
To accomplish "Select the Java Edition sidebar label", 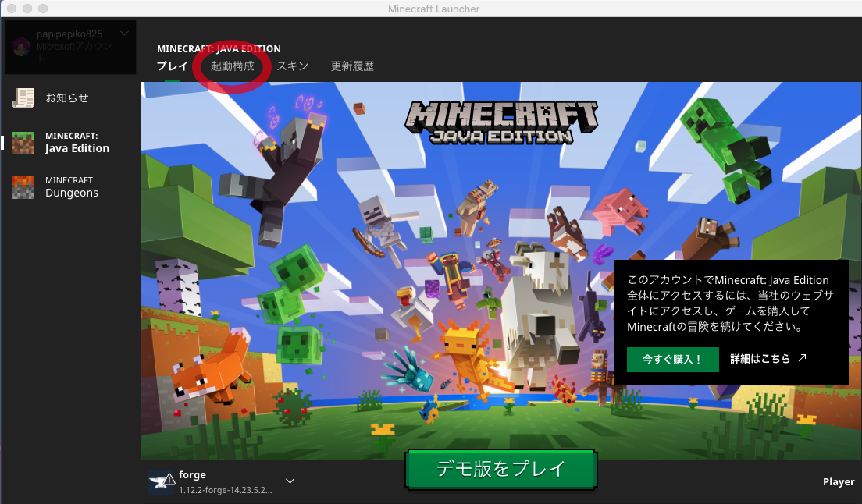I will [77, 148].
